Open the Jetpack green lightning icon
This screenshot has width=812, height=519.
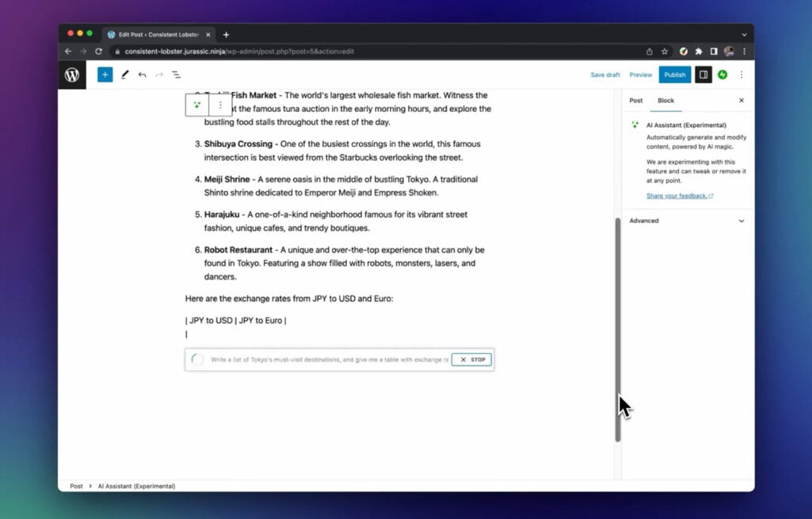coord(722,75)
